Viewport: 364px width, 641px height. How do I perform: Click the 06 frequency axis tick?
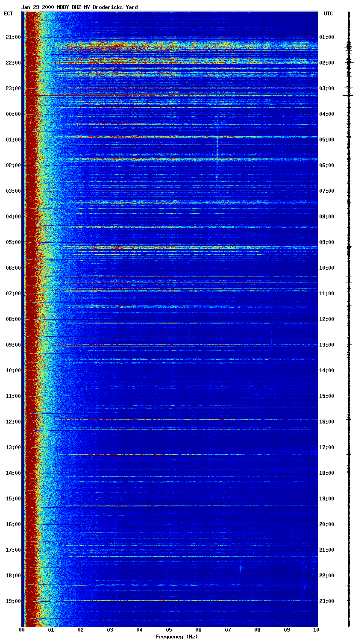pos(199,630)
